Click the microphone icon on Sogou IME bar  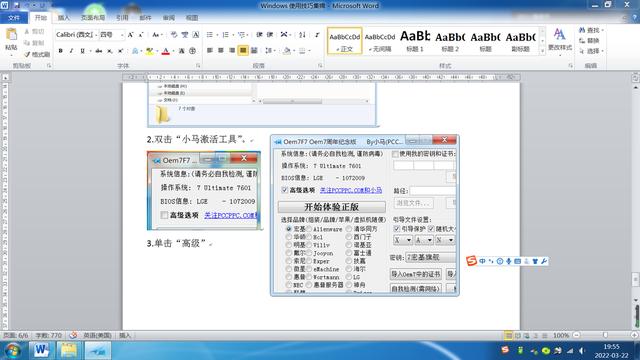click(x=509, y=261)
